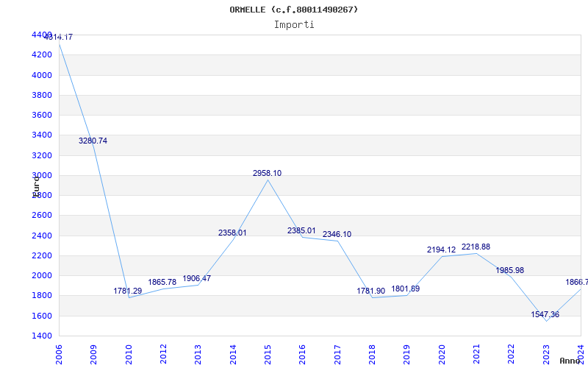The width and height of the screenshot is (588, 368).
Task: Click x-axis year 2019
Action: (x=407, y=354)
